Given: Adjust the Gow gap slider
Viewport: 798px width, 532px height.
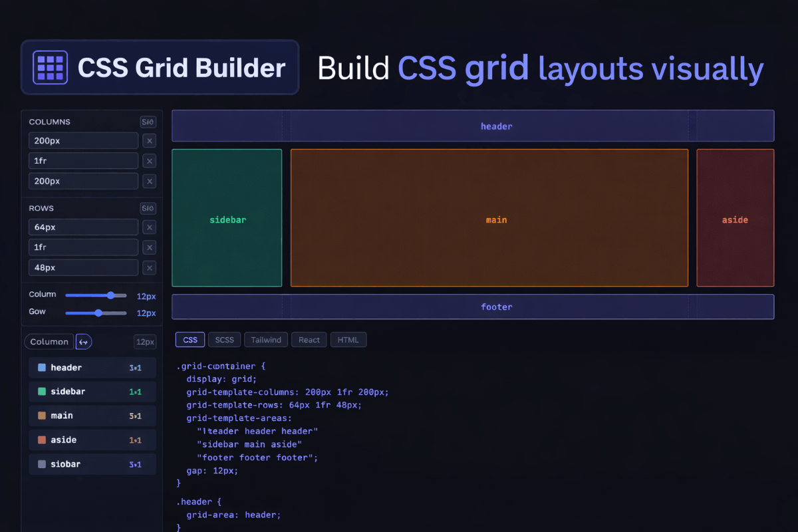Looking at the screenshot, I should coord(96,313).
